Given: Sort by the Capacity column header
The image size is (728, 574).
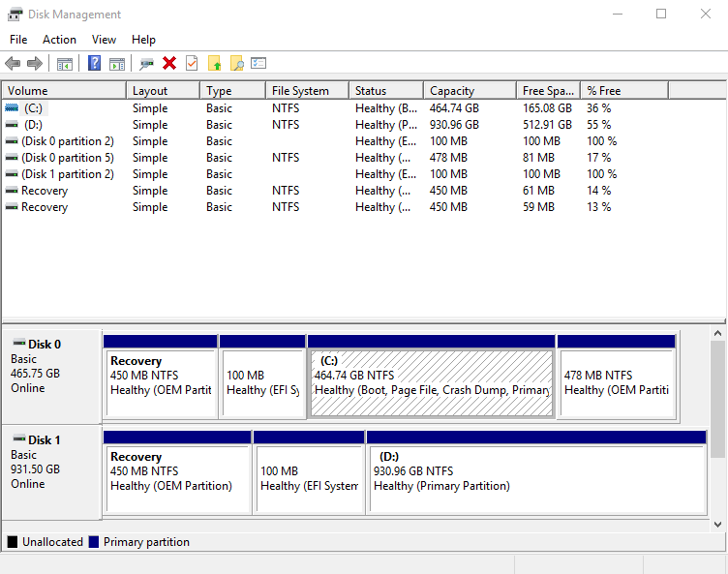Looking at the screenshot, I should click(470, 91).
